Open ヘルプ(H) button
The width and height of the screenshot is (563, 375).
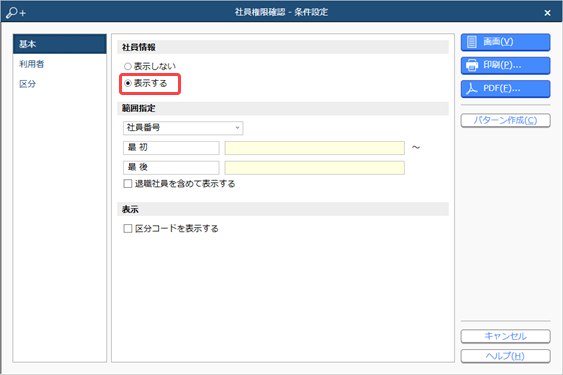(x=505, y=356)
